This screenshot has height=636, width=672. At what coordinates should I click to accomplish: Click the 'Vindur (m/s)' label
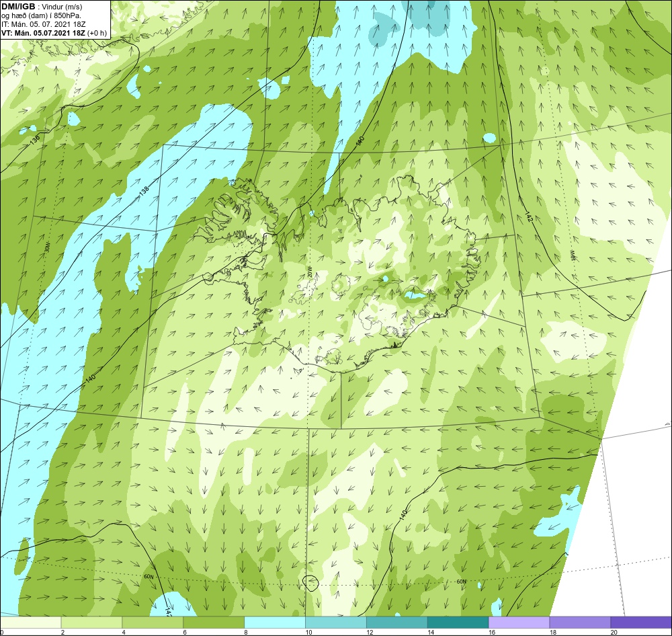[62, 7]
